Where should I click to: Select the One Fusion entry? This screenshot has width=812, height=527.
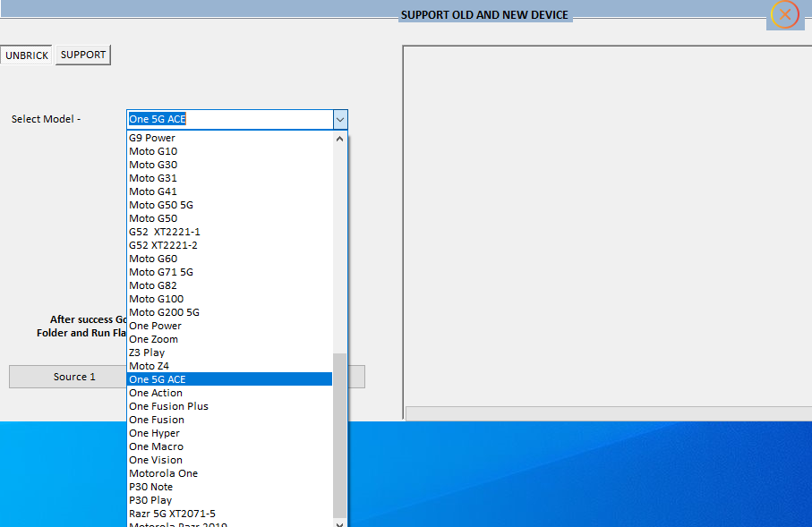point(229,420)
